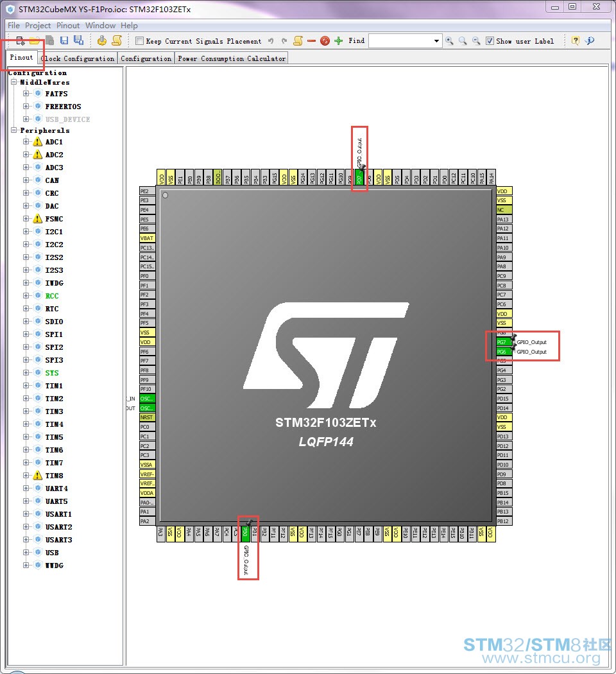Screen dimensions: 616x674
Task: Click the green PG6 pin
Action: pos(504,352)
